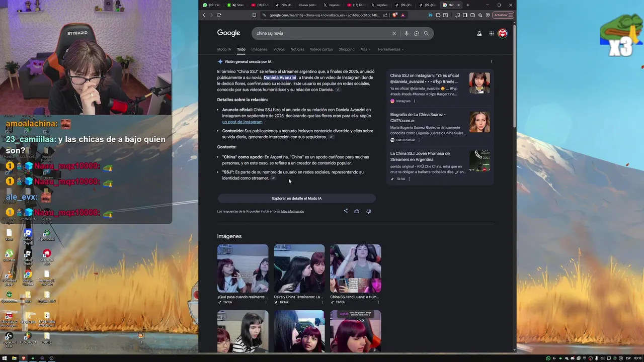The image size is (644, 362).
Task: Open Search Labs flask icon
Action: 479,33
